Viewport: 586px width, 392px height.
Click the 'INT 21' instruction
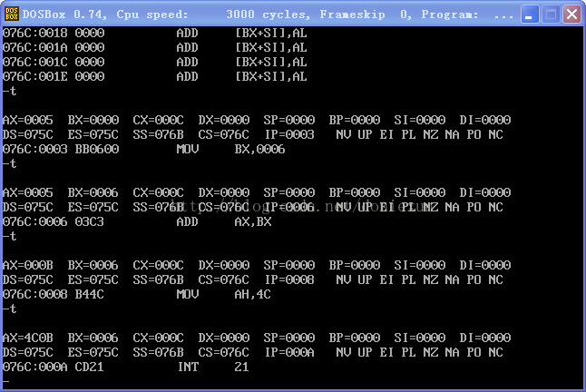coord(213,367)
